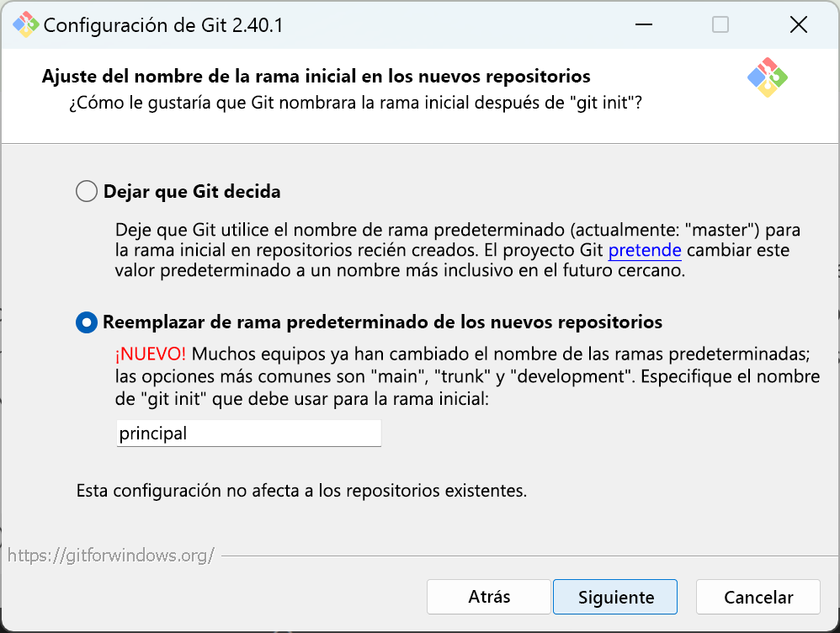This screenshot has width=840, height=633.
Task: Cancel setup with the Cancelar button
Action: 758,597
